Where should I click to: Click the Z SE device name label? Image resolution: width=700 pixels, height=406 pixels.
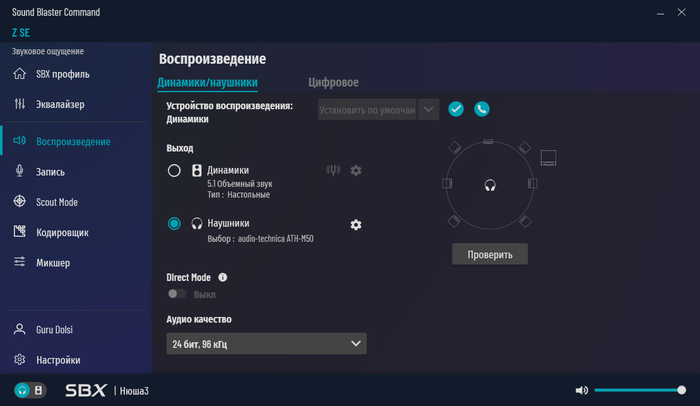tap(21, 33)
